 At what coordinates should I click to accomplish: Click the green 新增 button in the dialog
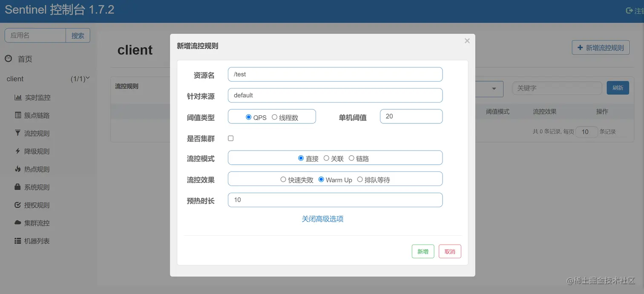click(x=423, y=251)
